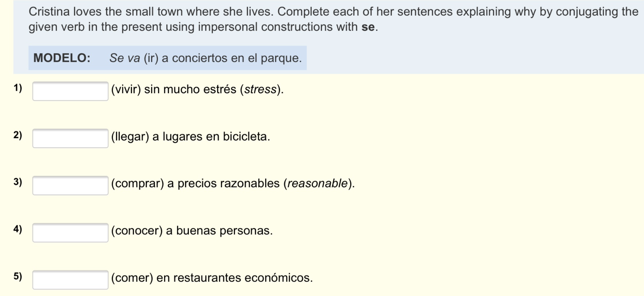Image resolution: width=644 pixels, height=296 pixels.
Task: Focus the blank before (llegar)
Action: click(70, 138)
